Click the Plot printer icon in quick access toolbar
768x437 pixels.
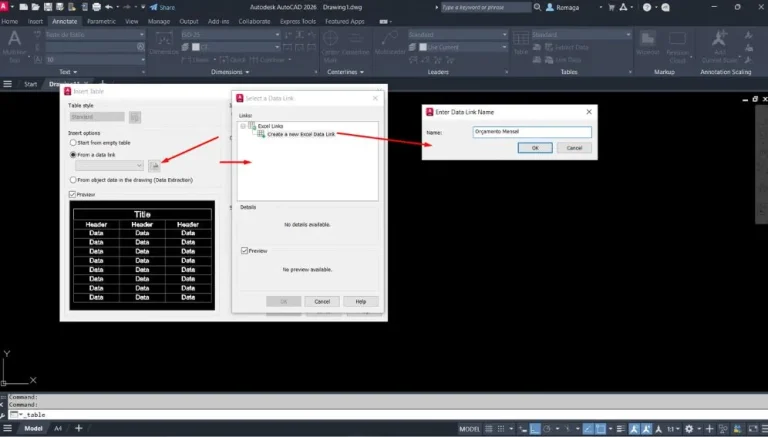(x=96, y=7)
